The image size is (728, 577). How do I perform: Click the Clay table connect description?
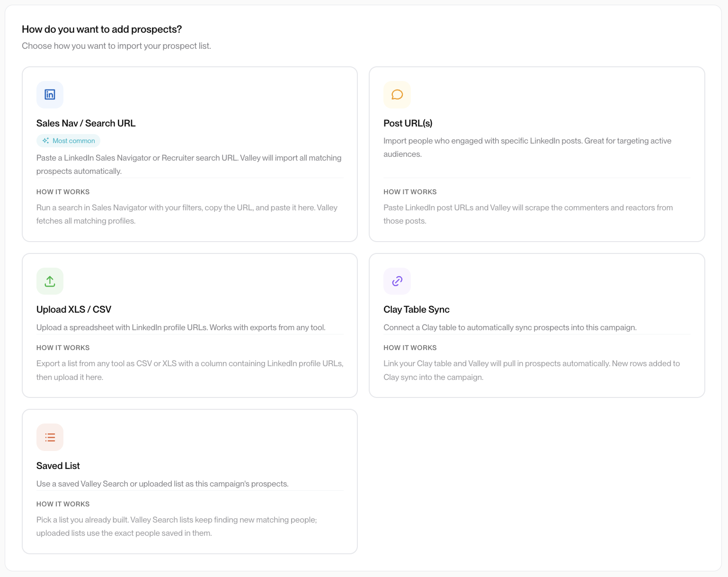click(x=510, y=327)
